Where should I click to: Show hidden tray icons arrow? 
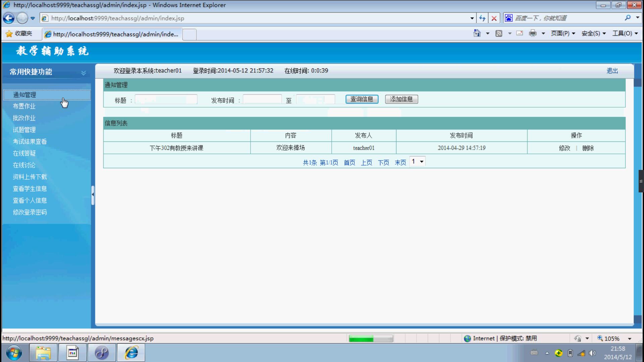tap(547, 353)
